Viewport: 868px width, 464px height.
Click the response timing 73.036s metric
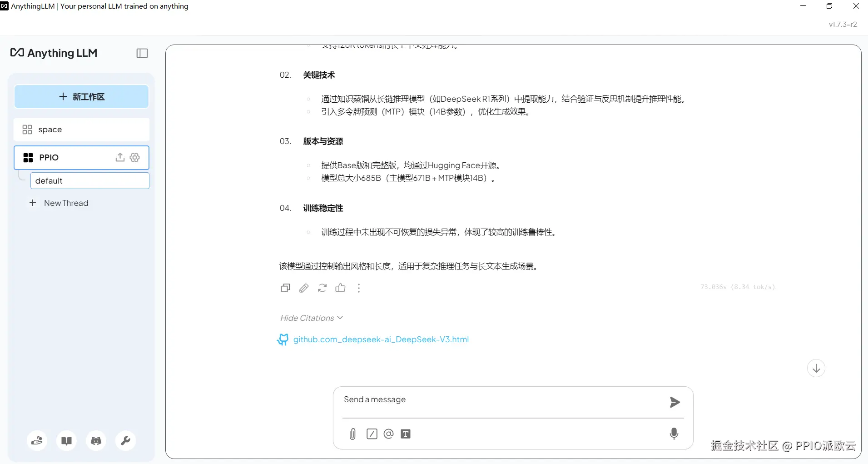coord(738,287)
